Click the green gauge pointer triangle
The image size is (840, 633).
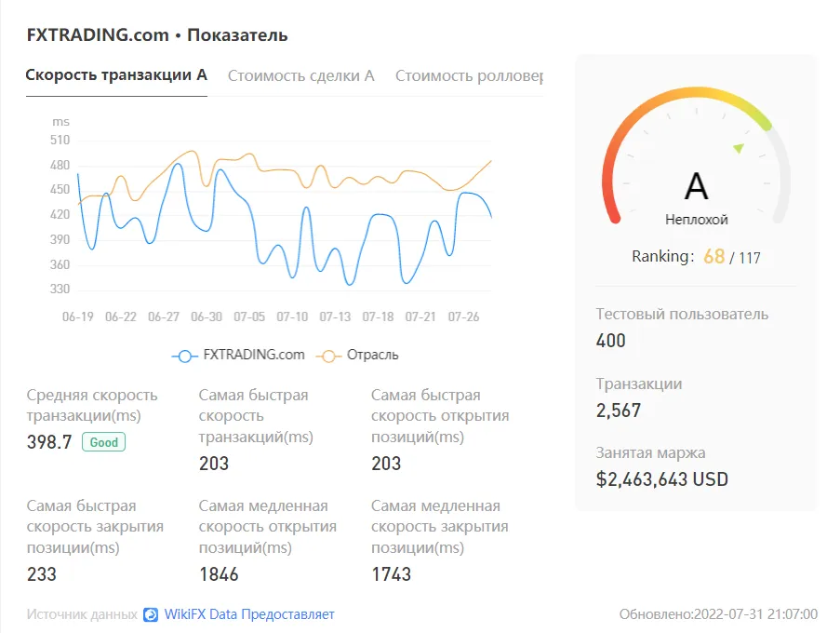(x=739, y=147)
